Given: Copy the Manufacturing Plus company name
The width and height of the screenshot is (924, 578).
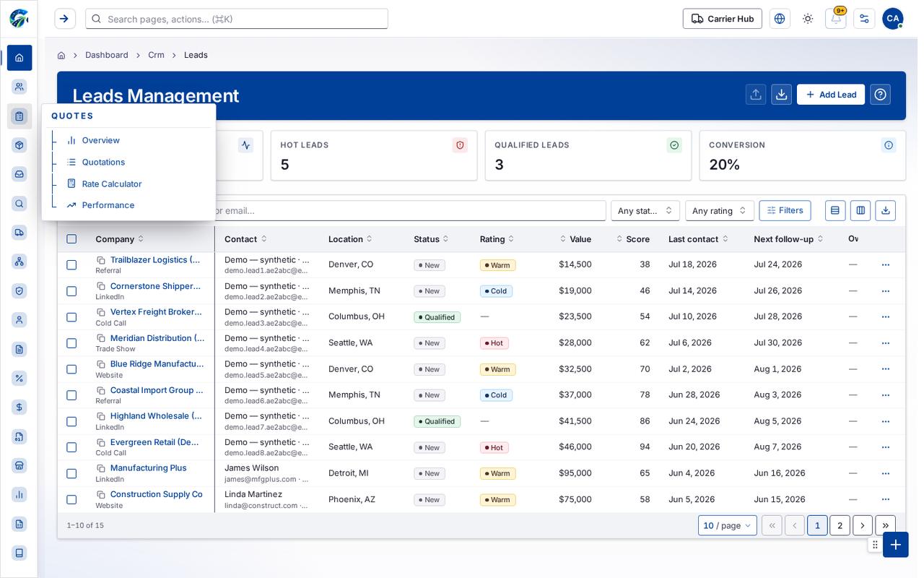Looking at the screenshot, I should coord(101,468).
